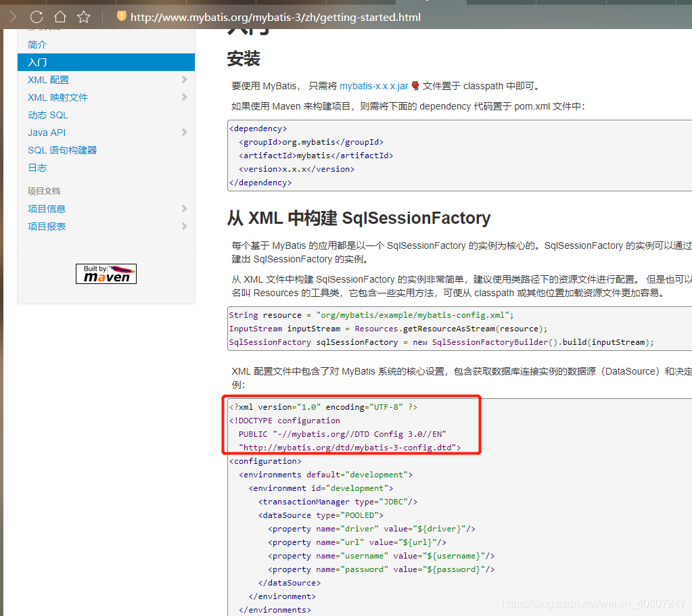Screen dimensions: 692x616
Task: Click the groupId org.mybatis code line
Action: [x=311, y=142]
